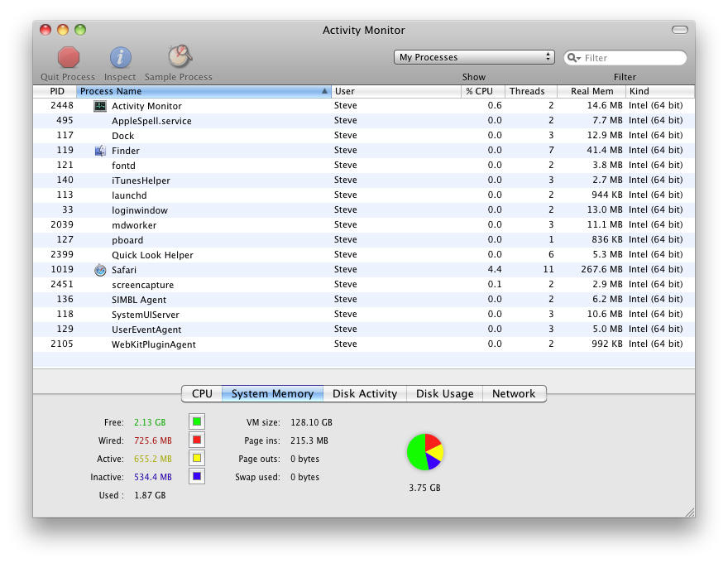Image resolution: width=728 pixels, height=563 pixels.
Task: Select the Dock process row
Action: (x=363, y=136)
